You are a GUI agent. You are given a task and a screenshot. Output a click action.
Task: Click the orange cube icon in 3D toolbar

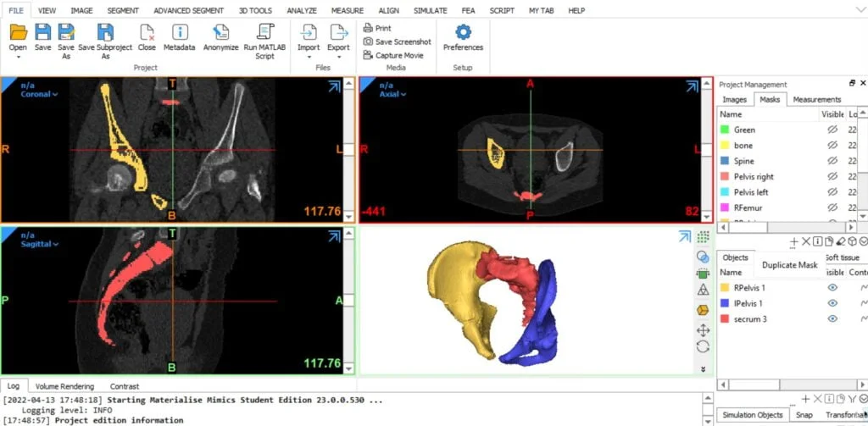click(x=703, y=310)
